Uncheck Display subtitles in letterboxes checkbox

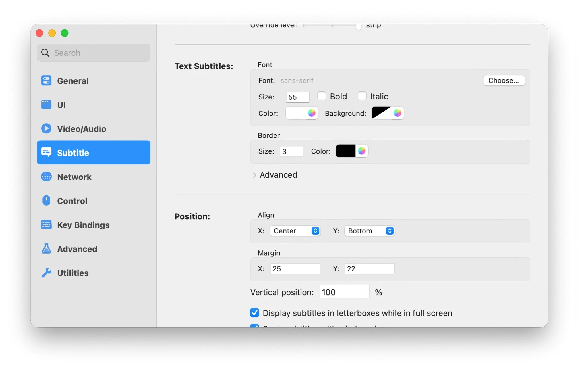254,313
